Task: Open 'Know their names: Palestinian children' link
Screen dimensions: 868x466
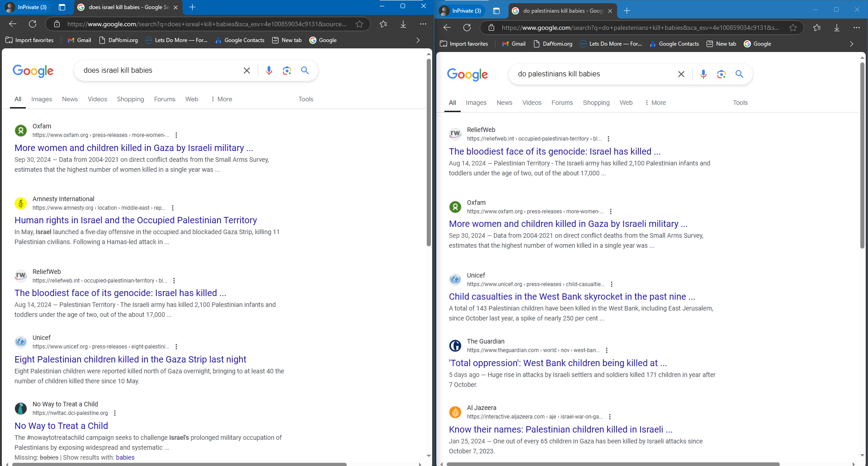Action: tap(561, 429)
